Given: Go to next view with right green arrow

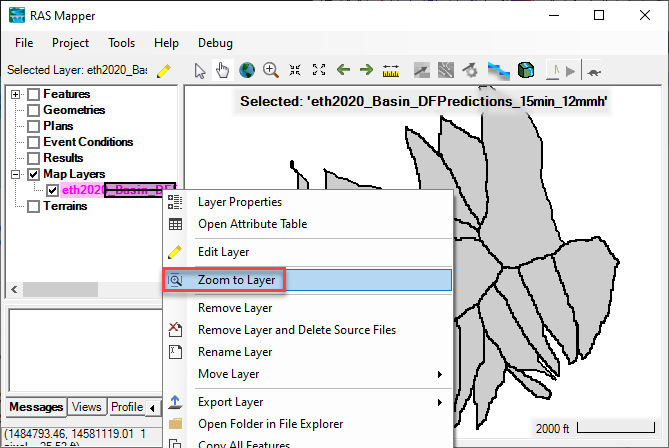Looking at the screenshot, I should (x=366, y=70).
